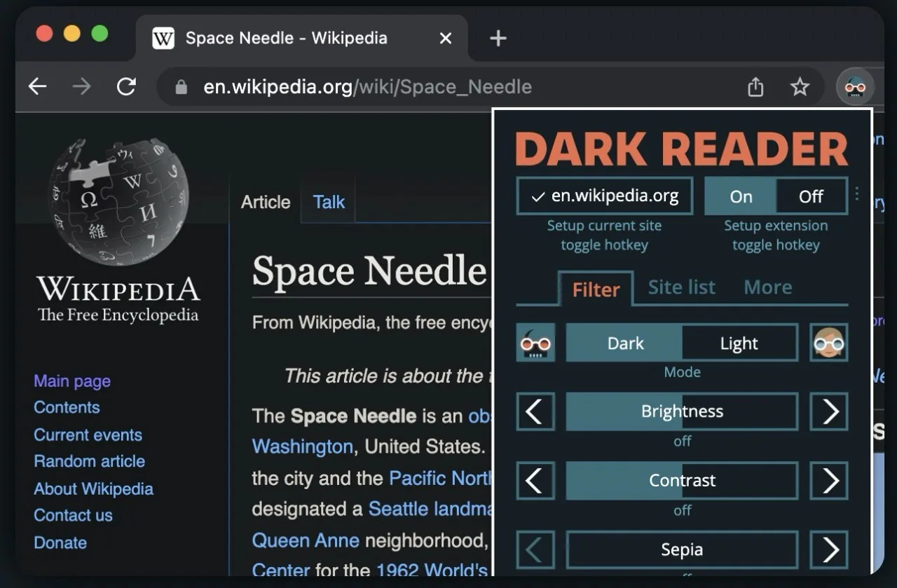
Task: Click the light mode face icon
Action: (x=829, y=343)
